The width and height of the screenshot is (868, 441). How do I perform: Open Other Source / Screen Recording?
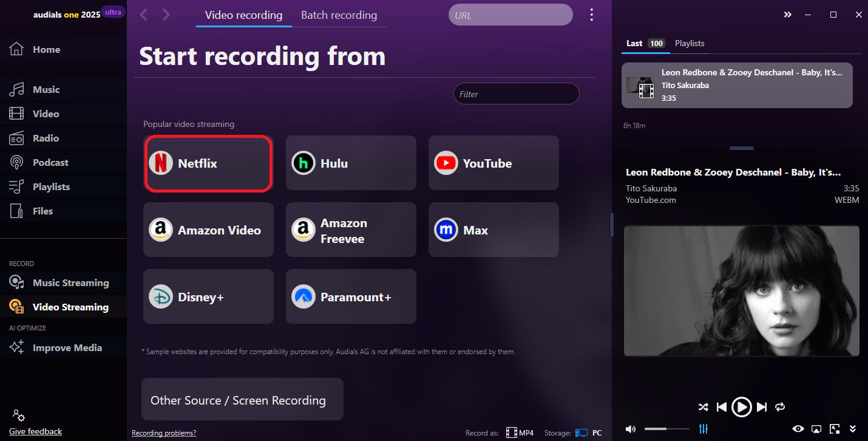[x=242, y=399]
